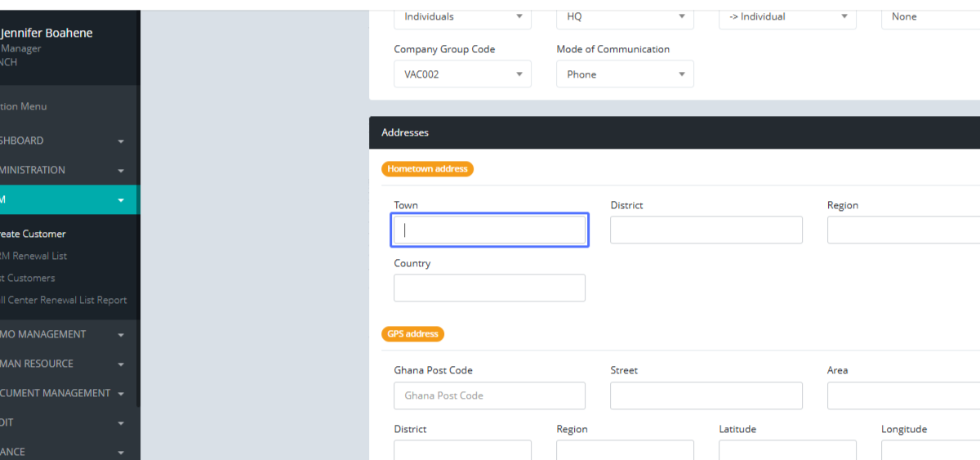The image size is (980, 460).
Task: Open the Company Group Code dropdown
Action: tap(462, 74)
